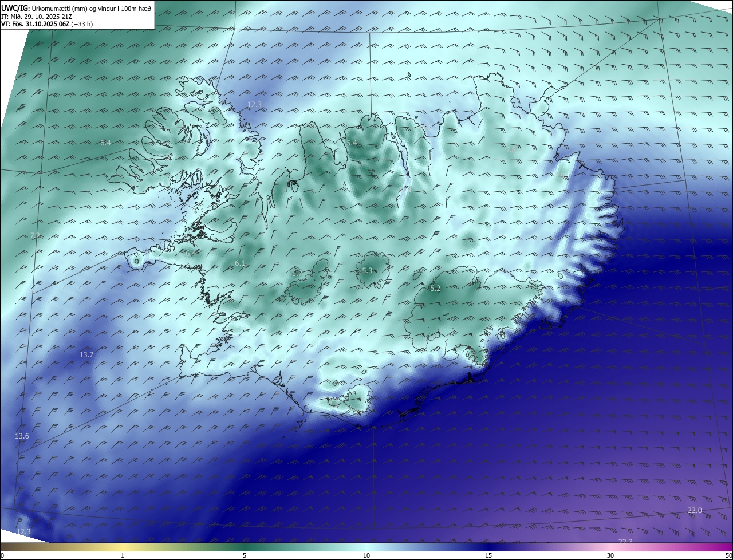
Task: Click the 6.1 value label
Action: coord(240,263)
